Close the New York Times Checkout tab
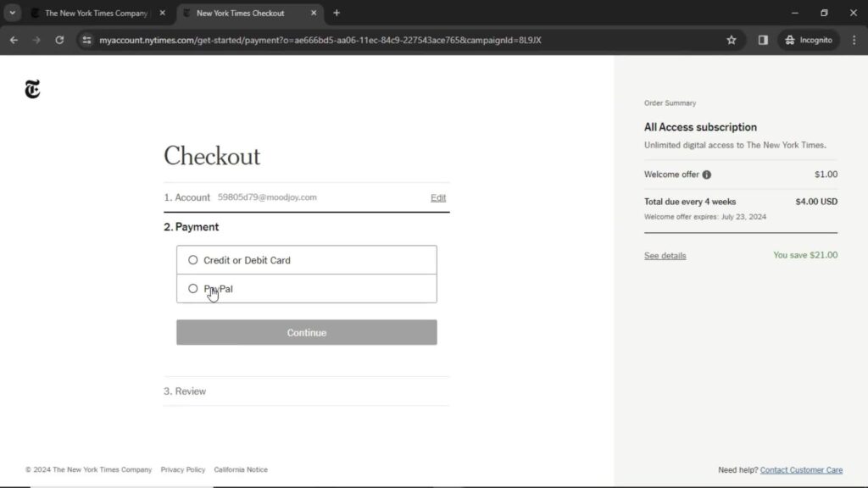Image resolution: width=868 pixels, height=488 pixels. 314,13
